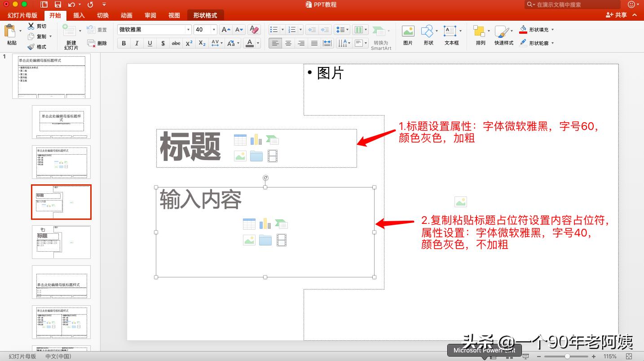Select the bulleted list icon
This screenshot has height=361, width=644.
274,29
